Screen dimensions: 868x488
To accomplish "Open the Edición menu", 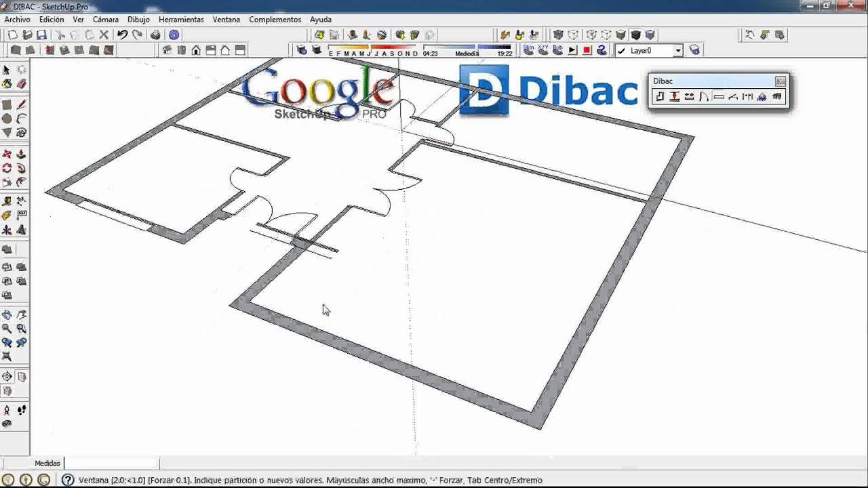I will 52,20.
